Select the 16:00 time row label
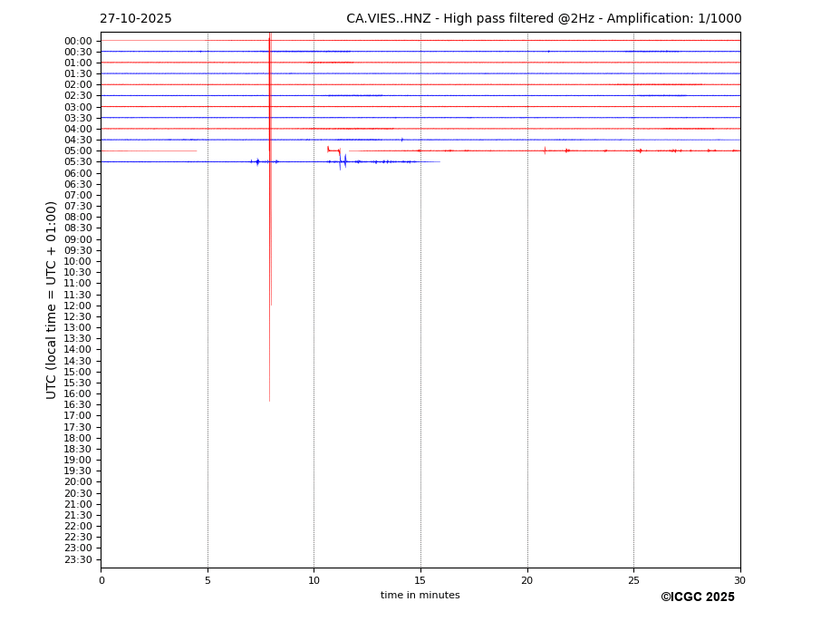Image resolution: width=840 pixels, height=631 pixels. (x=78, y=394)
